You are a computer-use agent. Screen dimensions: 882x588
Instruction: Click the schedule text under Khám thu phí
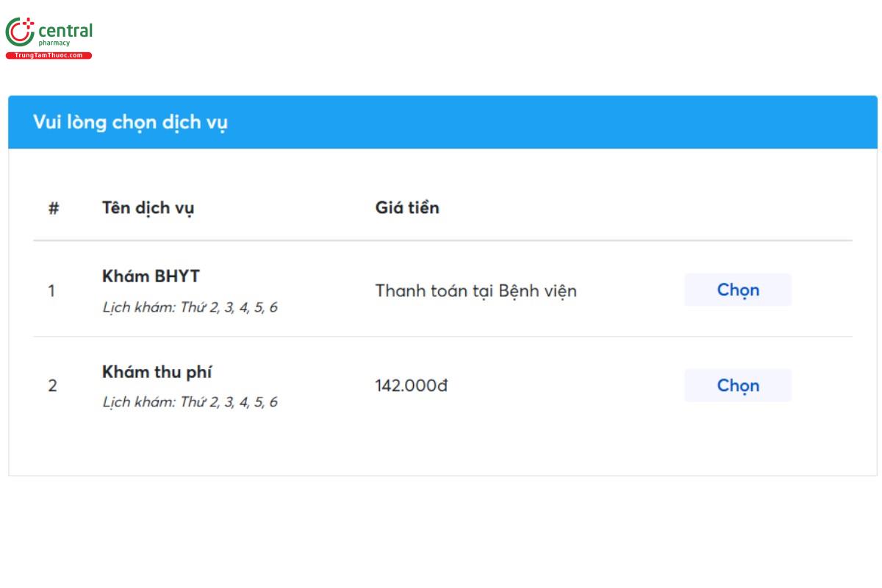[x=190, y=402]
